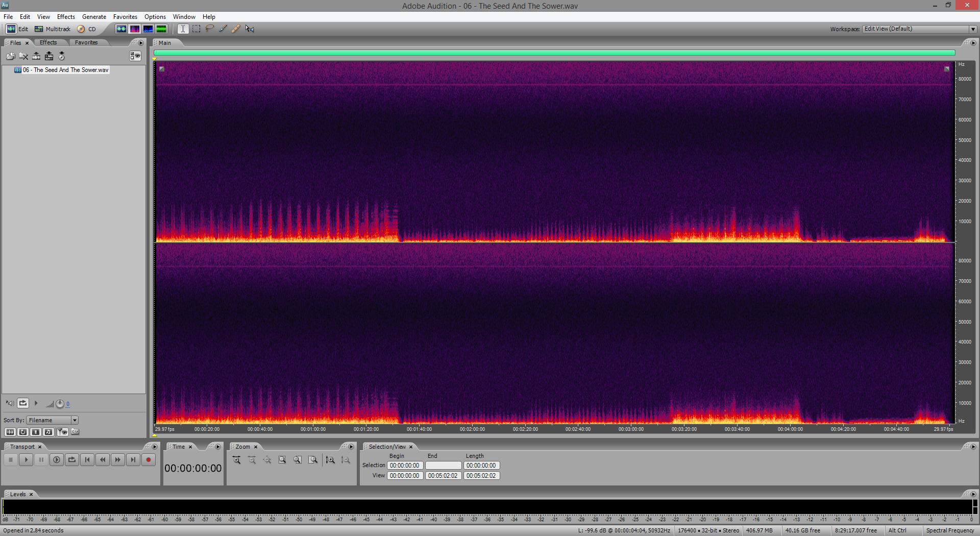Toggle Show Audio Files filter button
This screenshot has width=980, height=536.
10,432
